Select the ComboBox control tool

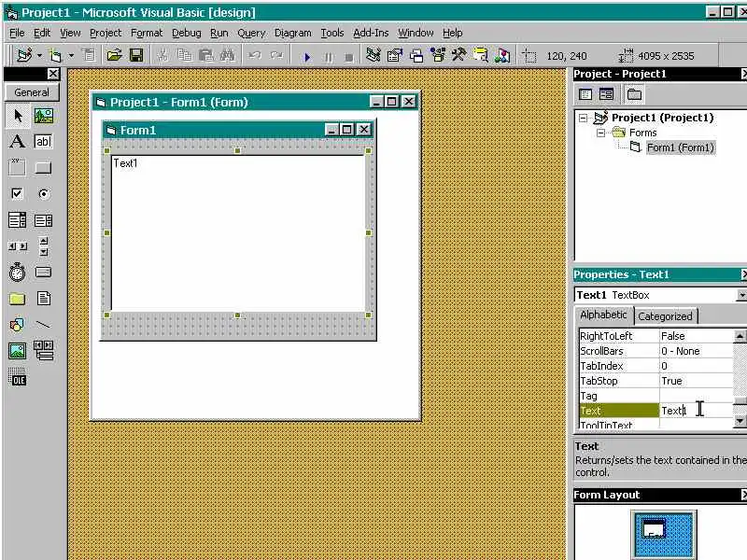(18, 220)
